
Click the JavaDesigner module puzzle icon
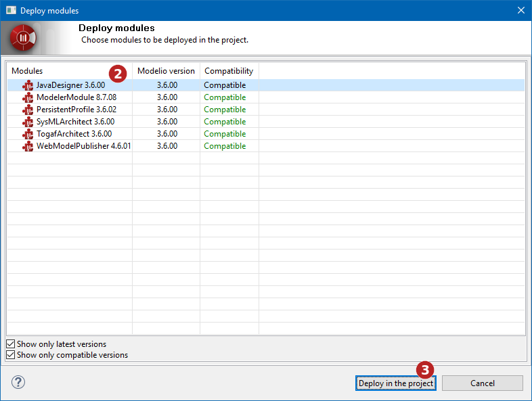tap(28, 85)
